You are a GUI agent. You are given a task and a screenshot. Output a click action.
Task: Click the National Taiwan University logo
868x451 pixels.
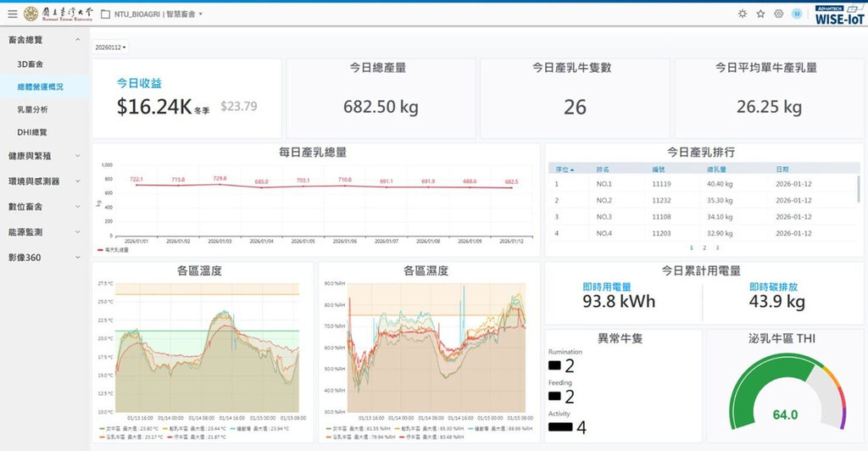56,14
